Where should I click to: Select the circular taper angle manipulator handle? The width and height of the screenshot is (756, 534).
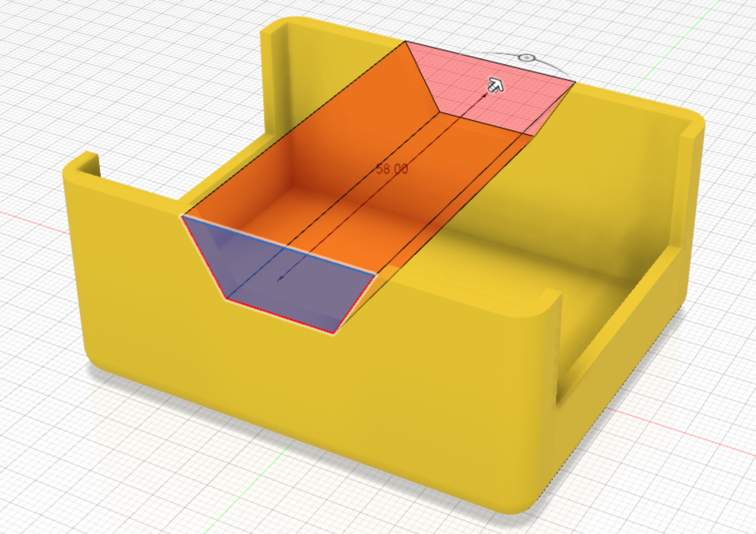(526, 57)
